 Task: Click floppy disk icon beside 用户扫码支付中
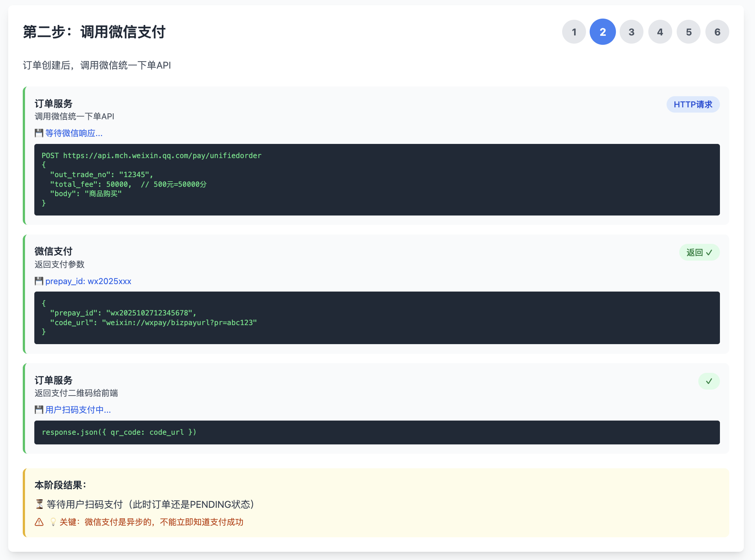39,410
